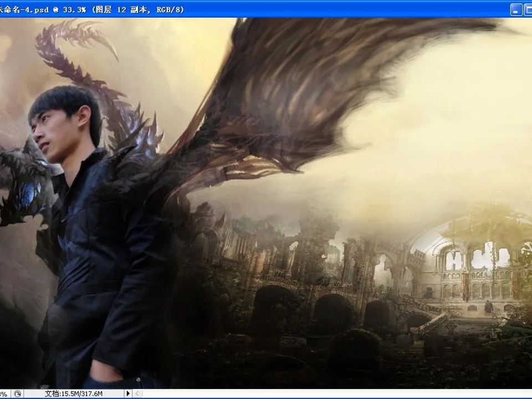Click the maximize button of the document window

click(x=528, y=9)
